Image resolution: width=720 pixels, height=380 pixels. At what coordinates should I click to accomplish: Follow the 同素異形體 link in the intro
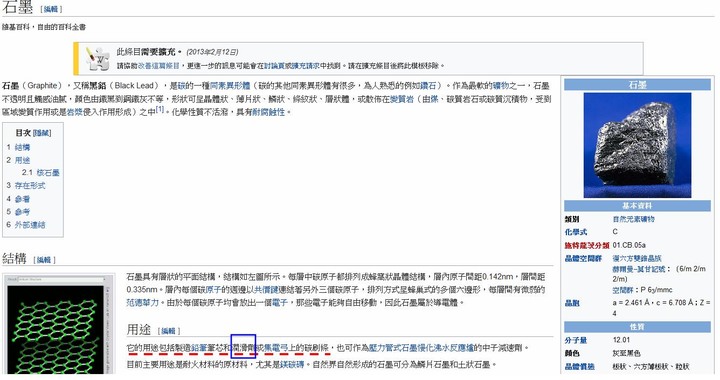pyautogui.click(x=230, y=85)
